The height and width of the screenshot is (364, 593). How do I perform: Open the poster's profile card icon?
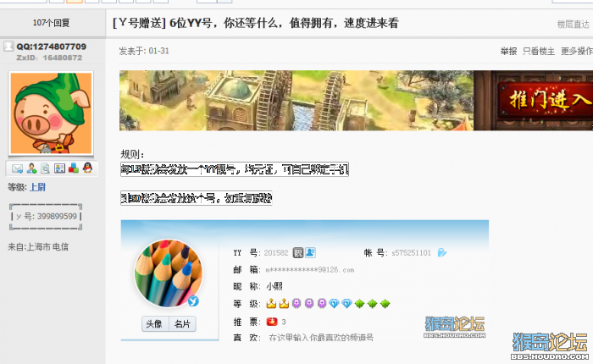(x=59, y=168)
